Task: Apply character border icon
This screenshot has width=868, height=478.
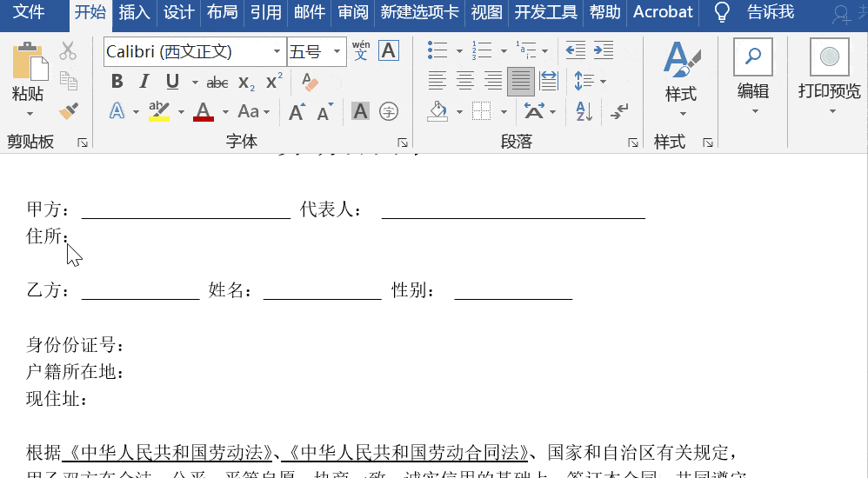Action: (389, 51)
